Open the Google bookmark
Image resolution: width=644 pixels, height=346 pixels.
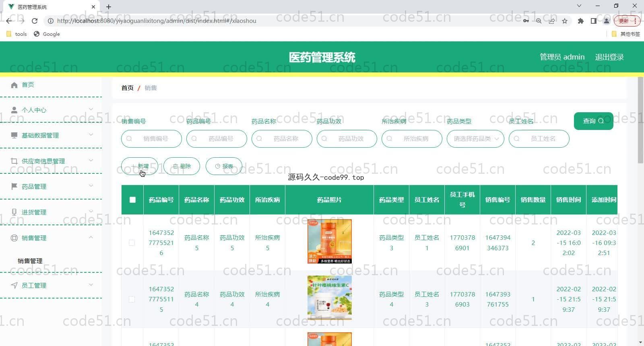(x=47, y=34)
